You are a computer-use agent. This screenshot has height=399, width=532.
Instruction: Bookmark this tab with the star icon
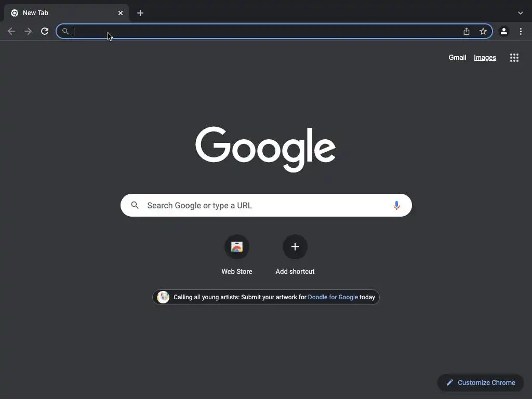point(483,31)
